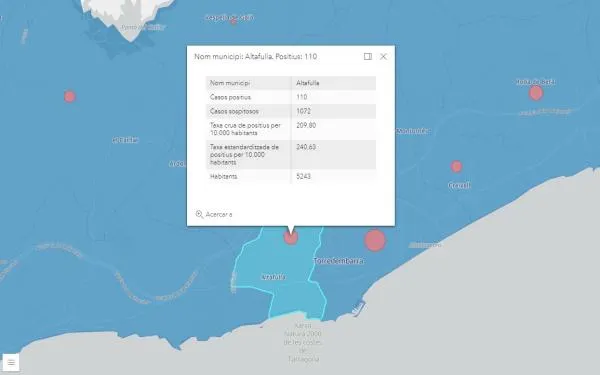Click the 'Taxa crua' value 209,80
Viewport: 600px width, 375px height.
pyautogui.click(x=306, y=126)
